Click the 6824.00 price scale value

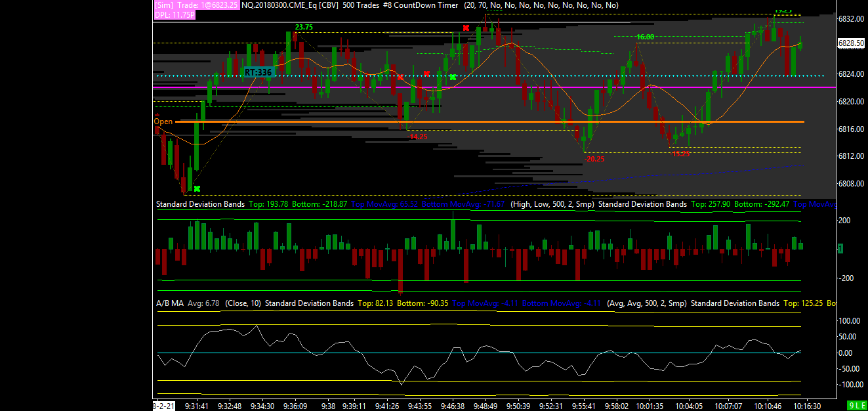pos(850,74)
